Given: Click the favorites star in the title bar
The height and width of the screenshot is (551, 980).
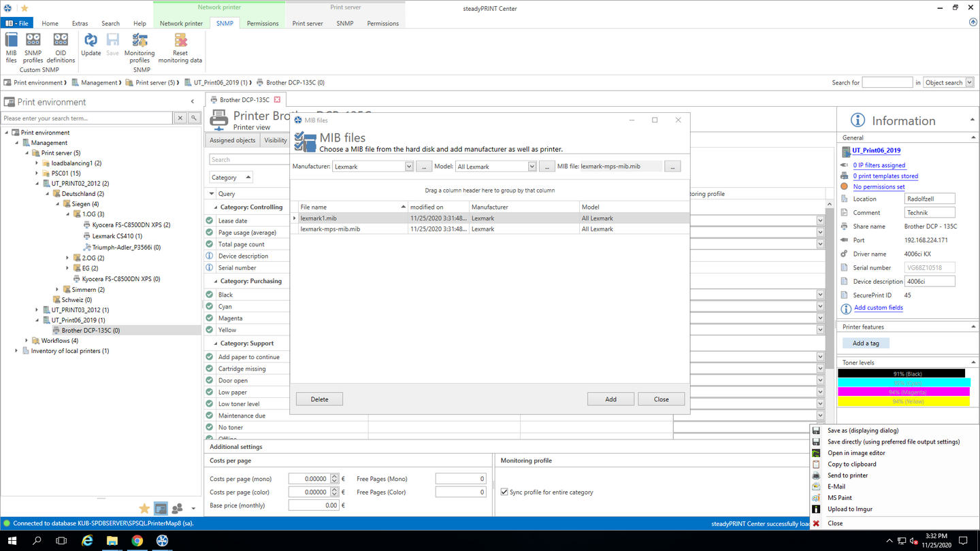Looking at the screenshot, I should (24, 8).
